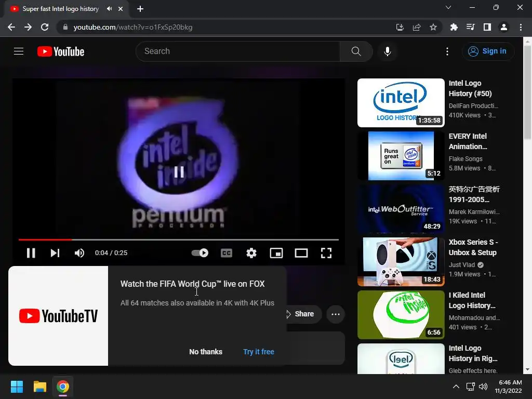Open Intel Logo History in Rig video title
This screenshot has width=532, height=399.
473,353
